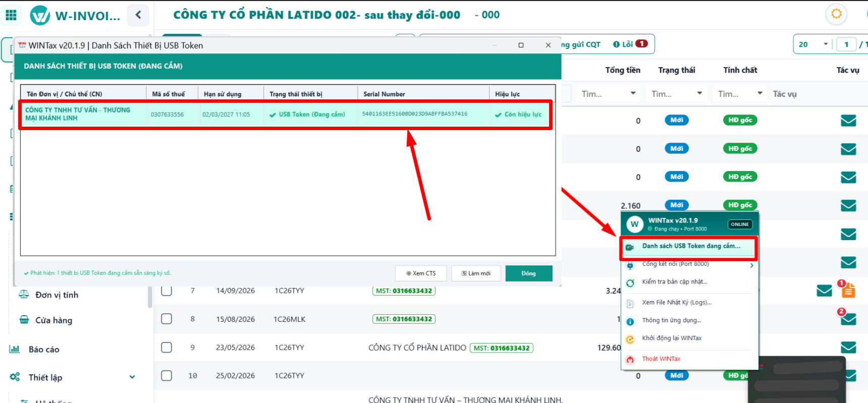Click the Thông tin ứng dụng info icon
868x403 pixels.
pos(630,321)
